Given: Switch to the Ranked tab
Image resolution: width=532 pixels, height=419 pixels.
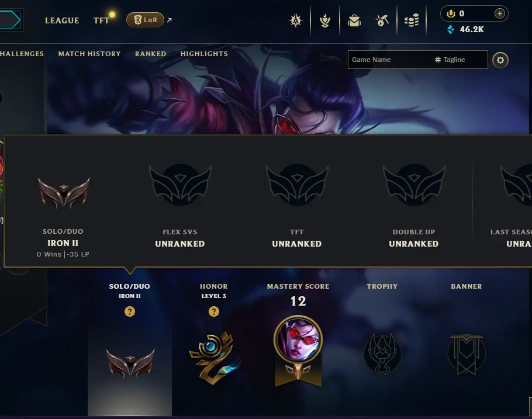Looking at the screenshot, I should [151, 54].
